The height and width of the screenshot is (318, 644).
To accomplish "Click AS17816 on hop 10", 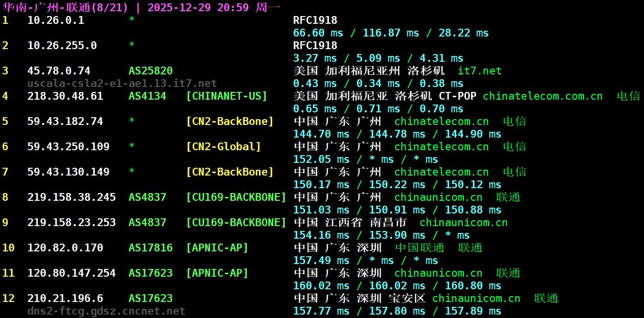I will coord(150,248).
